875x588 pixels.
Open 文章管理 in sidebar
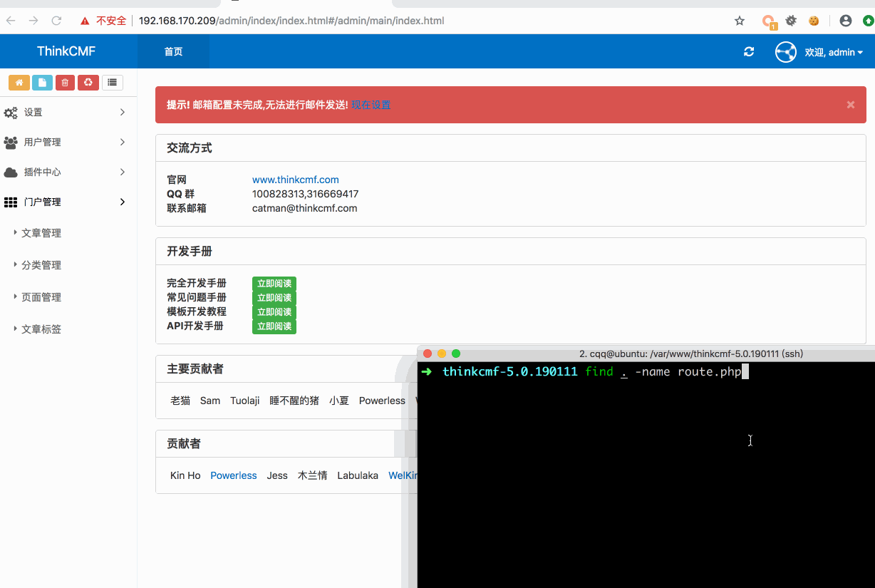41,233
